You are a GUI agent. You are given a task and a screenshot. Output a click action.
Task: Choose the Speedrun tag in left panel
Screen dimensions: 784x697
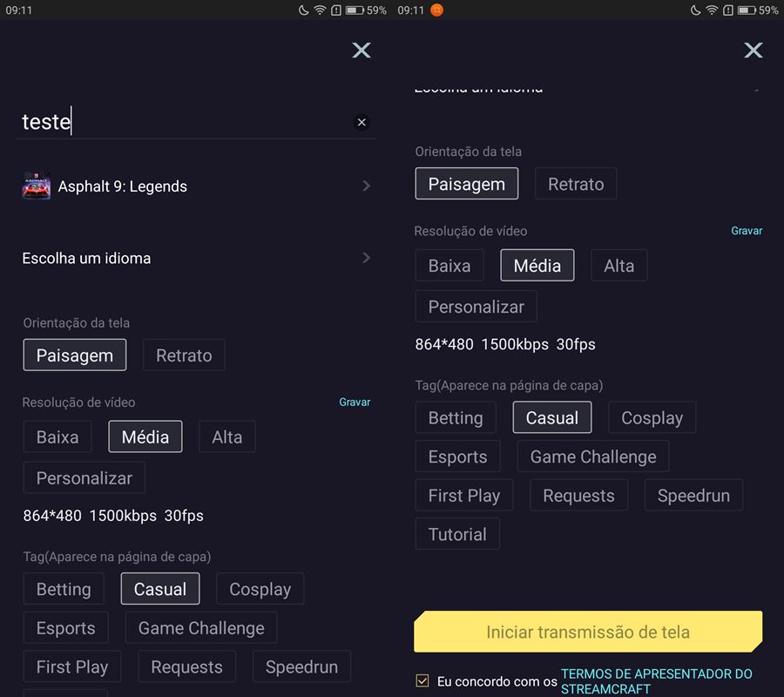[301, 667]
